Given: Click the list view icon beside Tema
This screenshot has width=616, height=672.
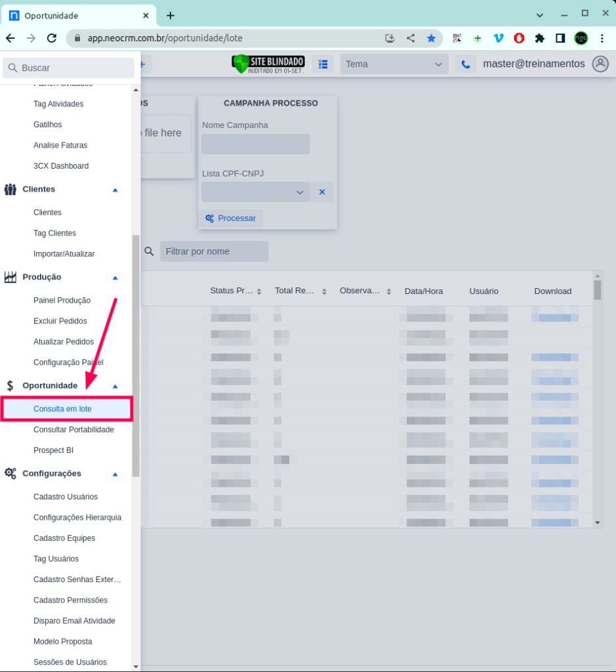Looking at the screenshot, I should point(323,64).
